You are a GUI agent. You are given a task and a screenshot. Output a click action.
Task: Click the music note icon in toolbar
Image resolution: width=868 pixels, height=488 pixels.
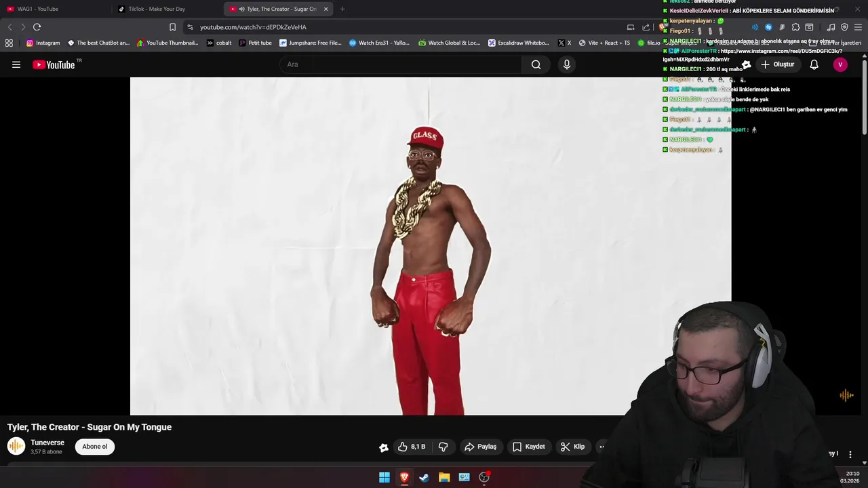click(831, 27)
